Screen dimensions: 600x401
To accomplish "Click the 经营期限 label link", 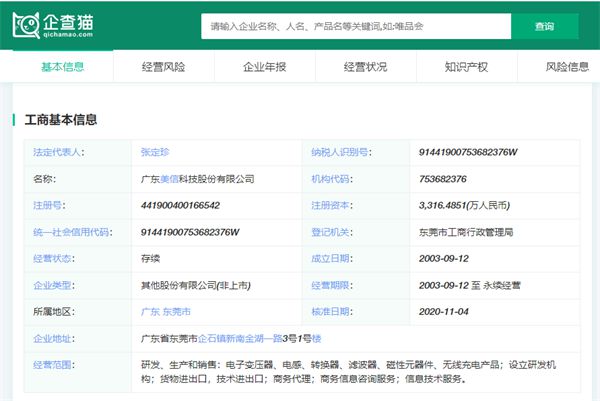I will (330, 285).
